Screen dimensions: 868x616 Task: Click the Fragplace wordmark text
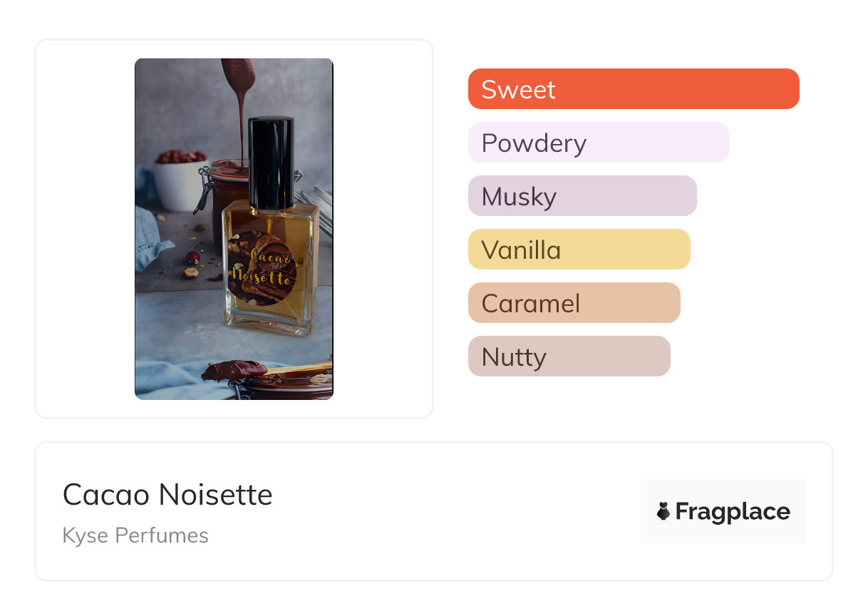point(733,511)
